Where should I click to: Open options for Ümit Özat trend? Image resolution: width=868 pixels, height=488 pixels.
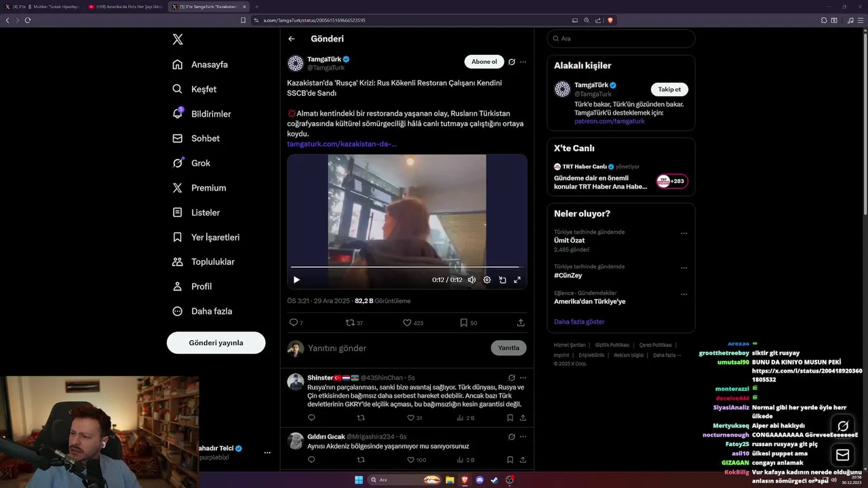pyautogui.click(x=684, y=233)
